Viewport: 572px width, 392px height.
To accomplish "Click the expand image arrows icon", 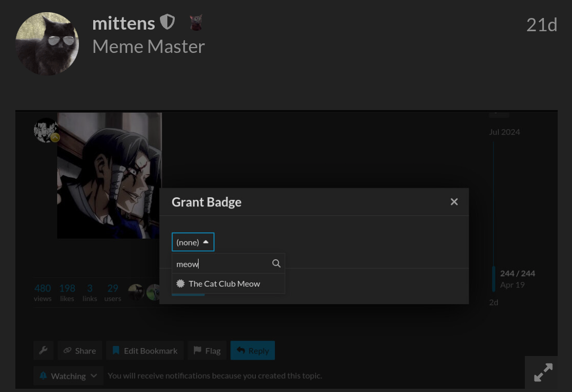I will (543, 372).
